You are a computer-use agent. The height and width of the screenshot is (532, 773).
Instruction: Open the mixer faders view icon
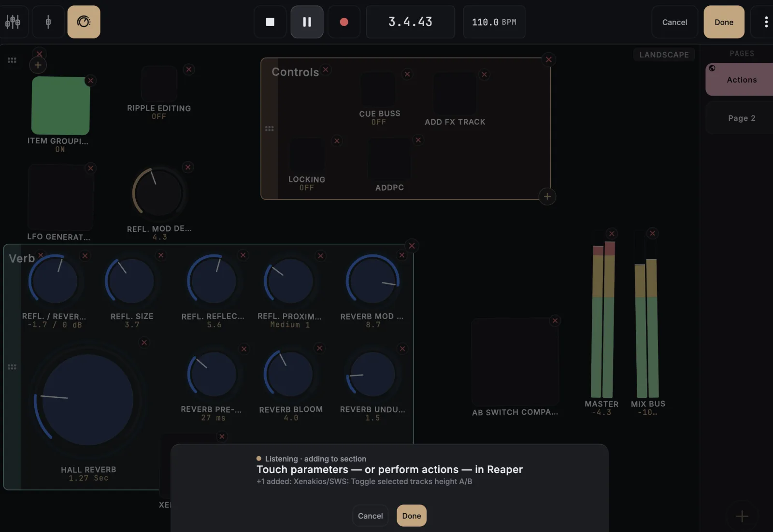[13, 22]
